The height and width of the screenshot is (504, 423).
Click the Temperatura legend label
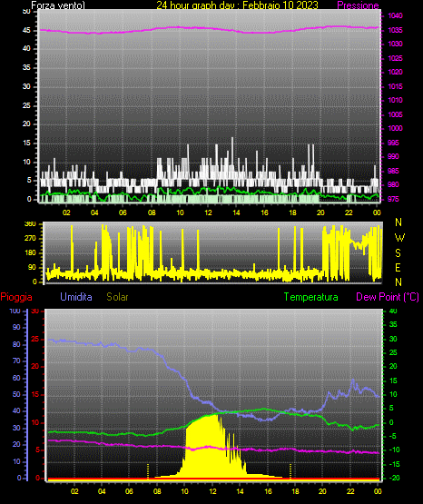pos(311,297)
